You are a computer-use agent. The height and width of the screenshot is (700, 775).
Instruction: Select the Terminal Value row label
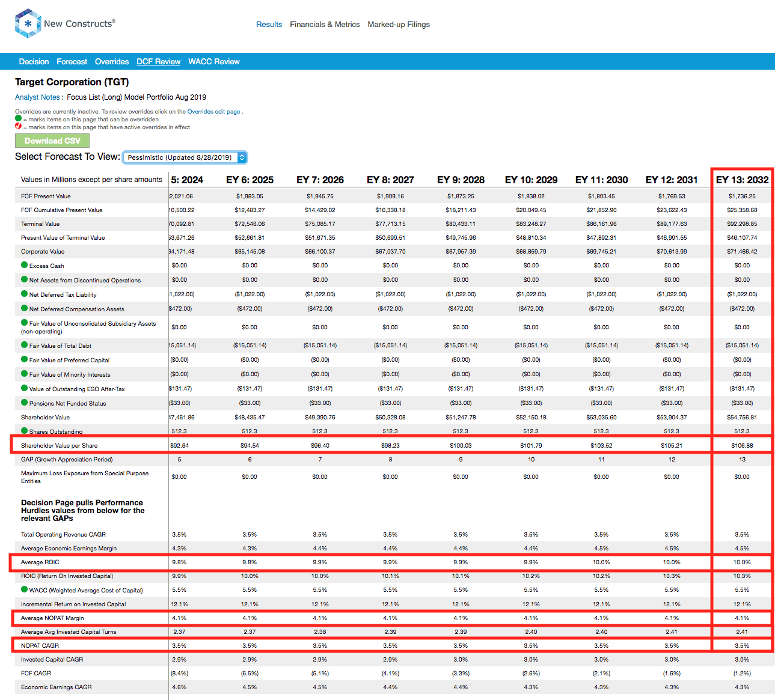coord(40,224)
